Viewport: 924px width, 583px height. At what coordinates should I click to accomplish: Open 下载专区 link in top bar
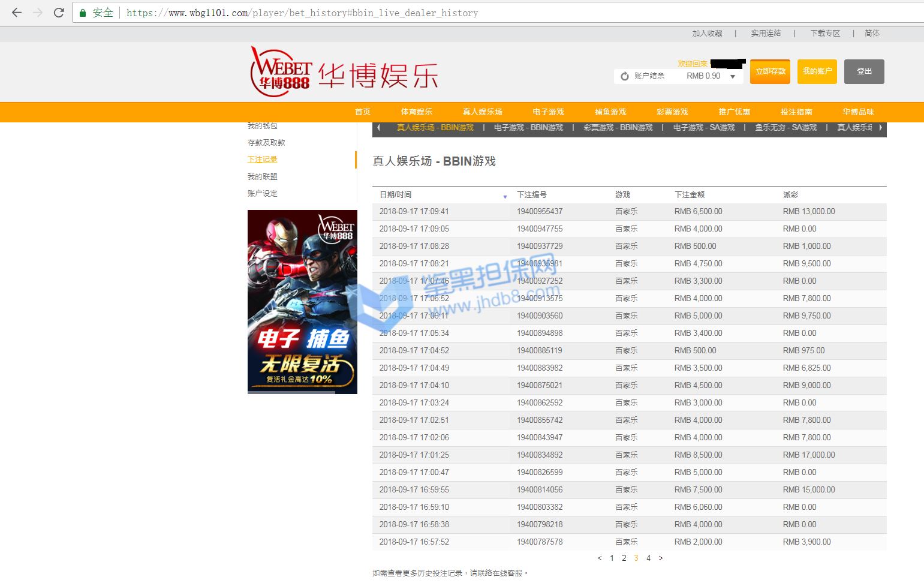coord(825,34)
